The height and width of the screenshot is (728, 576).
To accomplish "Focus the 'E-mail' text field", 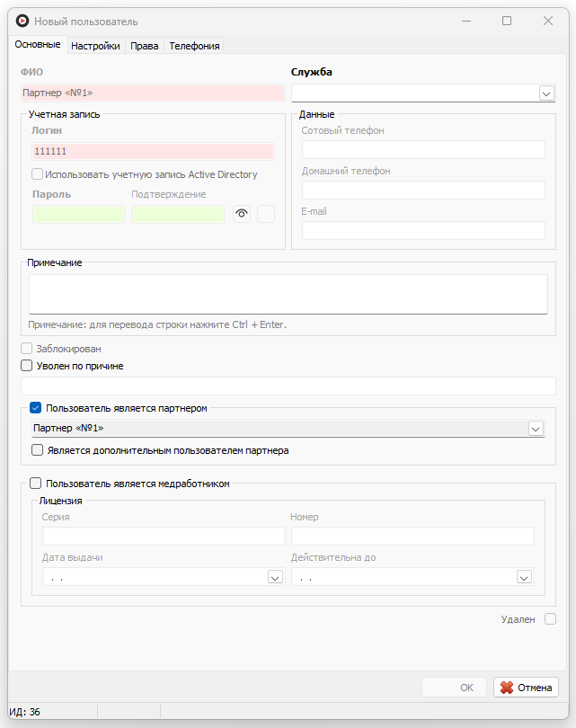I will click(x=423, y=231).
